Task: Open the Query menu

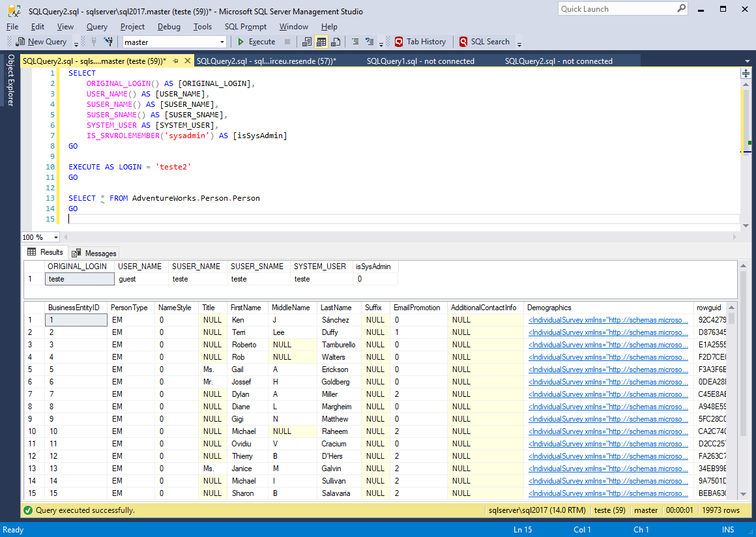Action: 97,27
